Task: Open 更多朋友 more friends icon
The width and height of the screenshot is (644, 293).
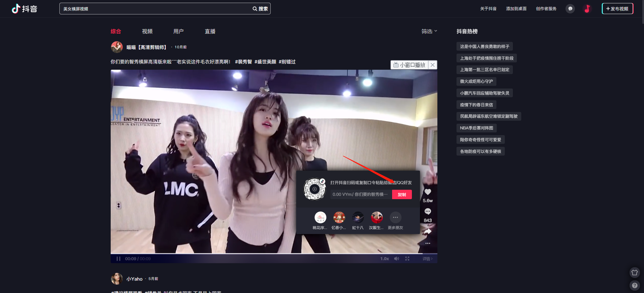Action: (395, 217)
